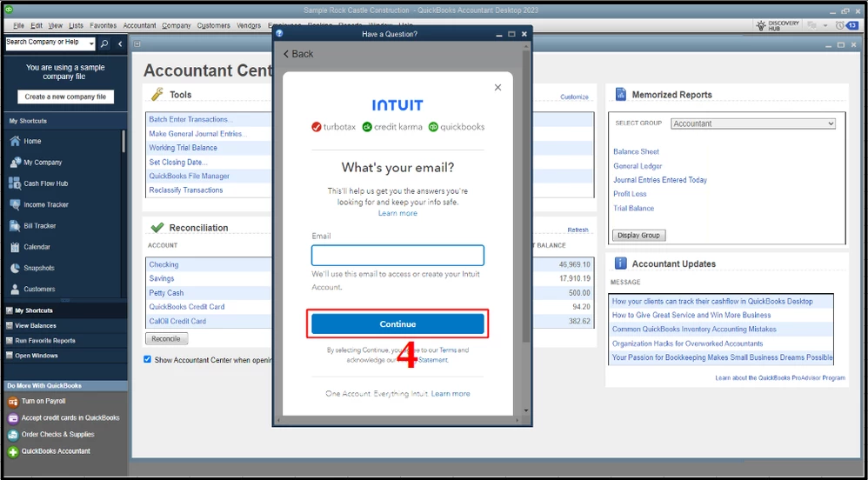Open the Discovery Hub lightbulb icon
Image resolution: width=868 pixels, height=480 pixels.
point(761,25)
